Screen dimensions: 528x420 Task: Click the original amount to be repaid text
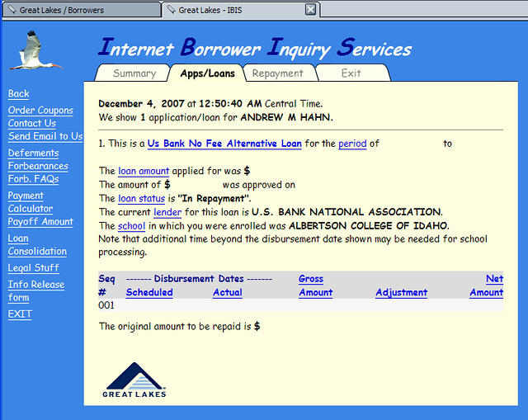179,327
